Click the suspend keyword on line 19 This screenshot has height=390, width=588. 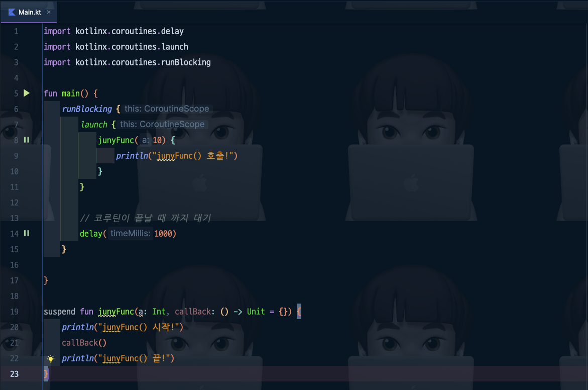(x=59, y=312)
